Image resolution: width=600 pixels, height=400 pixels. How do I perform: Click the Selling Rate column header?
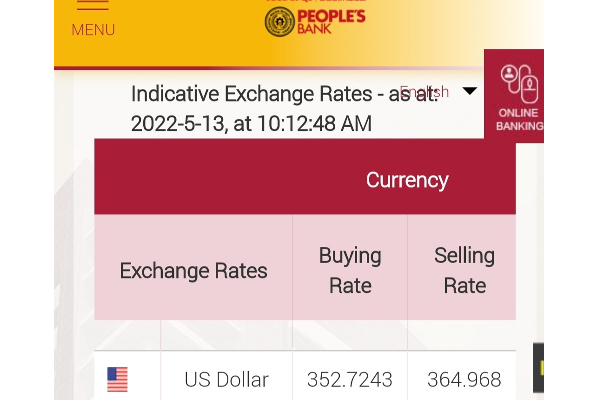click(464, 270)
